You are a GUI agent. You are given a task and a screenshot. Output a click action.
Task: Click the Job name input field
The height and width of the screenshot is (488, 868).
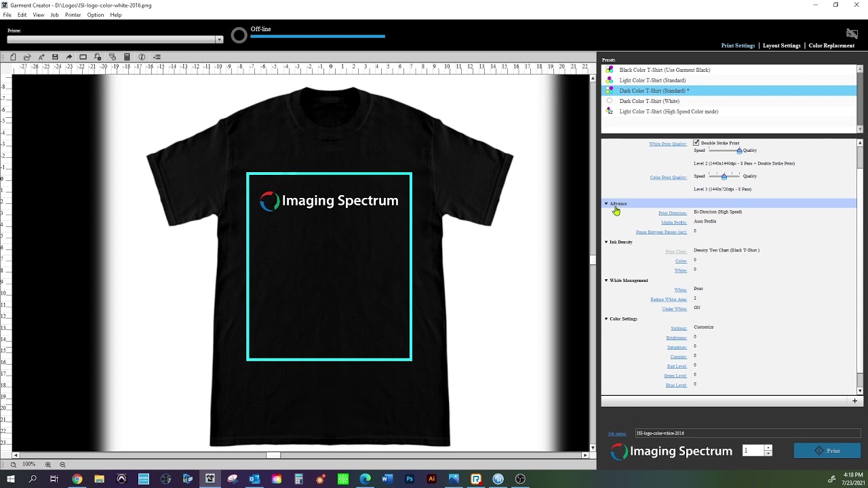tap(747, 433)
